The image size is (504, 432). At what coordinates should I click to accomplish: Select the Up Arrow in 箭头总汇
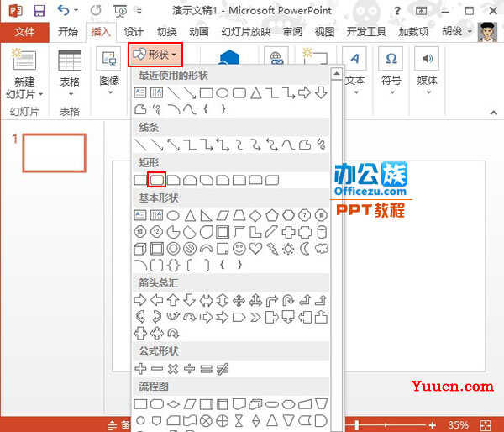pos(173,300)
